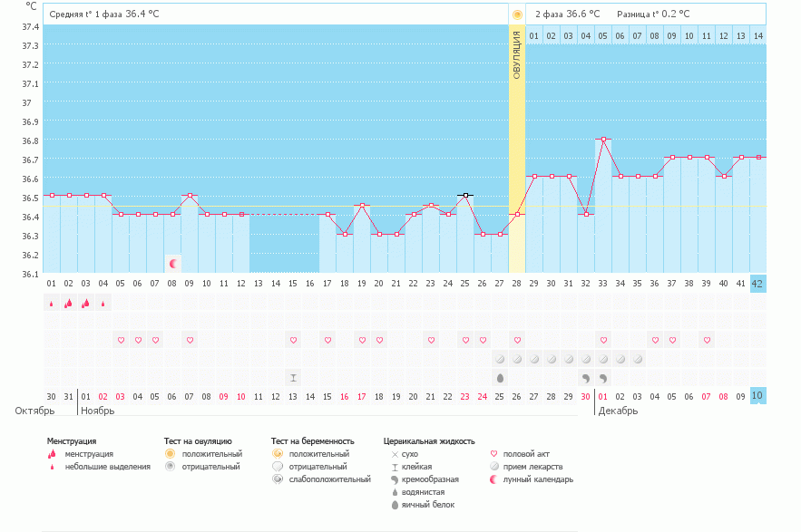Click the 'Тест на овуляцию' legend heading
This screenshot has width=801, height=532.
[198, 441]
